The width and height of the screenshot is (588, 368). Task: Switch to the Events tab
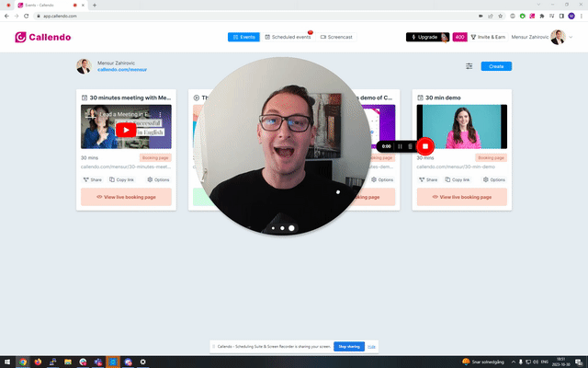pos(243,37)
